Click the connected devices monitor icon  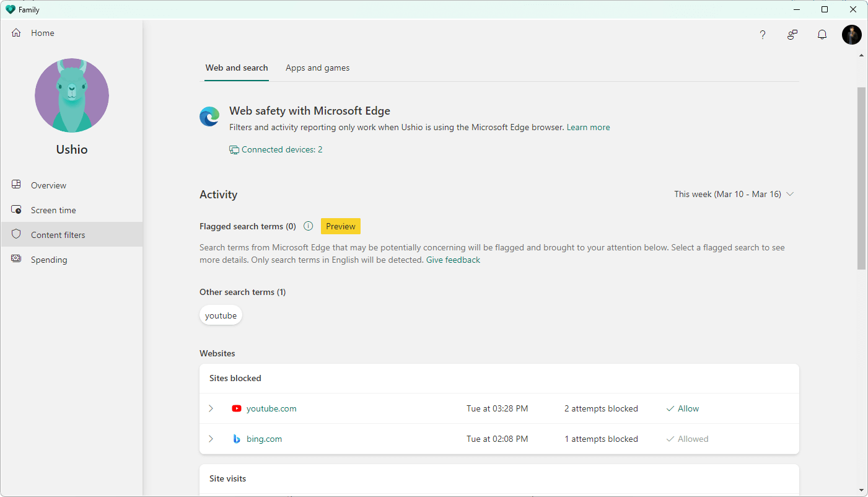pyautogui.click(x=234, y=150)
